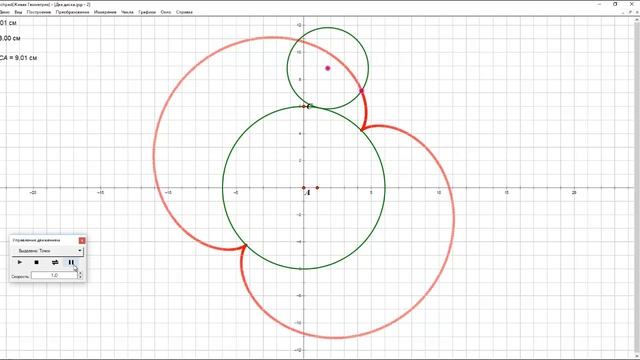This screenshot has width=640, height=360.
Task: Open the Справка menu
Action: click(x=184, y=12)
